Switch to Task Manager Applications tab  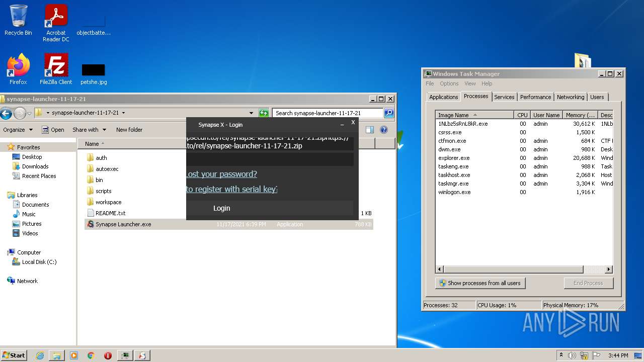tap(444, 97)
